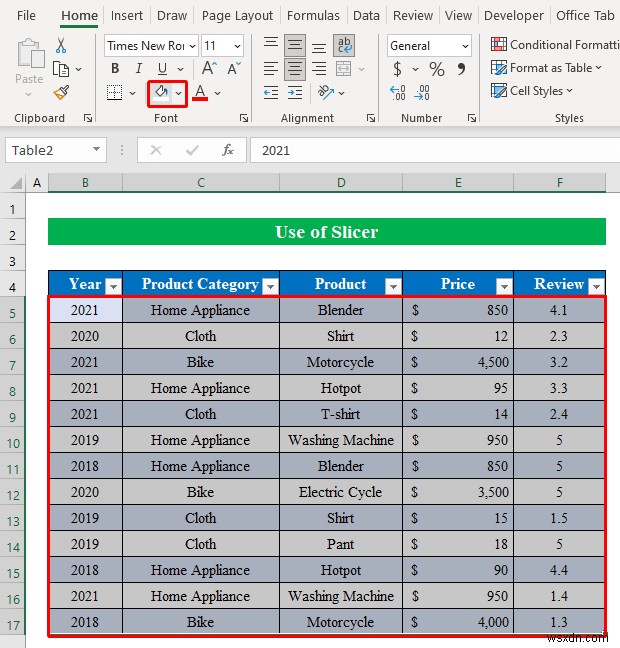
Task: Open the Alignment dialog launcher
Action: point(371,119)
